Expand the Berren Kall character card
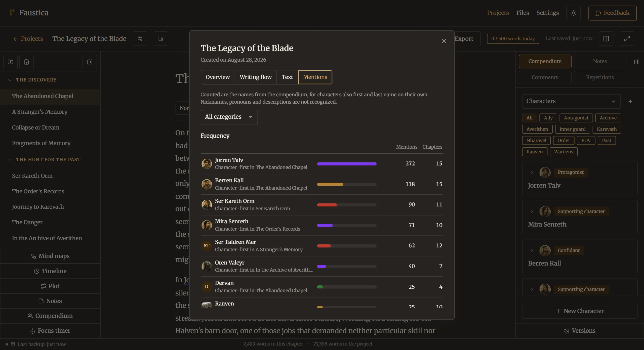This screenshot has width=644, height=350. click(532, 250)
